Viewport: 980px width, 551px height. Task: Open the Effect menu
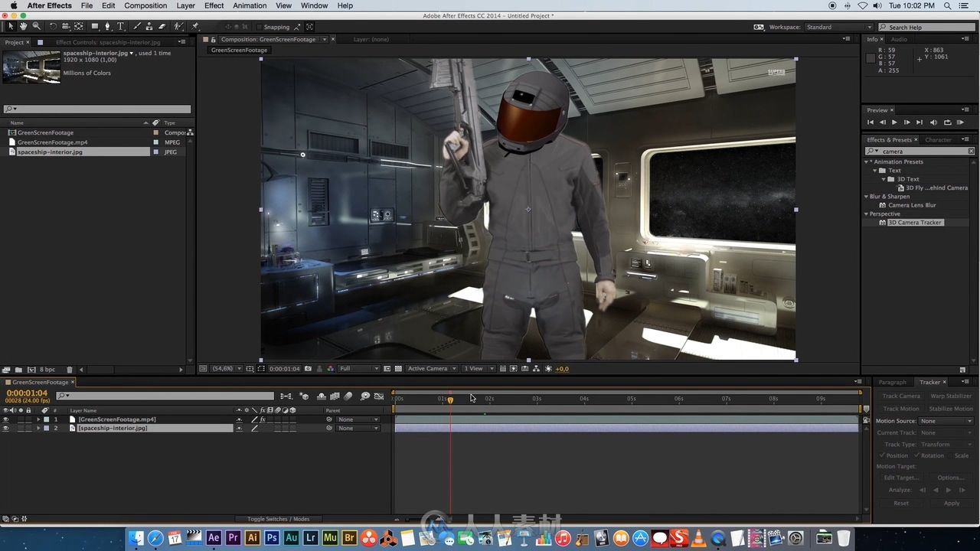[x=214, y=5]
